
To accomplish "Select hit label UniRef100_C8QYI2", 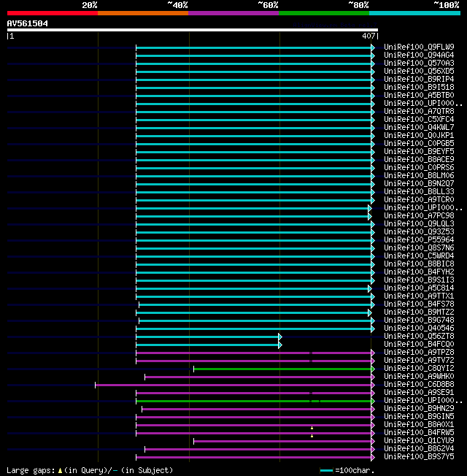I will click(419, 369).
